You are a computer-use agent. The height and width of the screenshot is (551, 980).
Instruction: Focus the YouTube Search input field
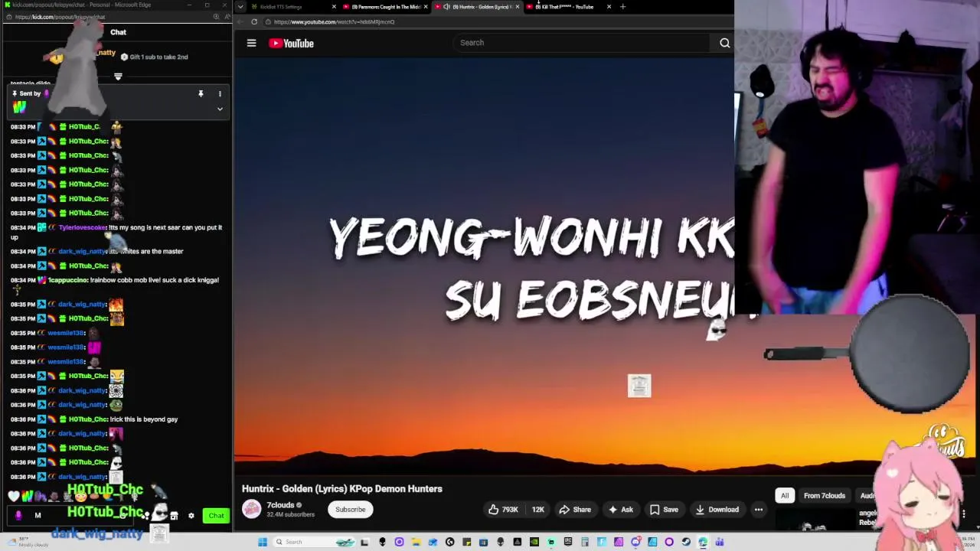(582, 43)
